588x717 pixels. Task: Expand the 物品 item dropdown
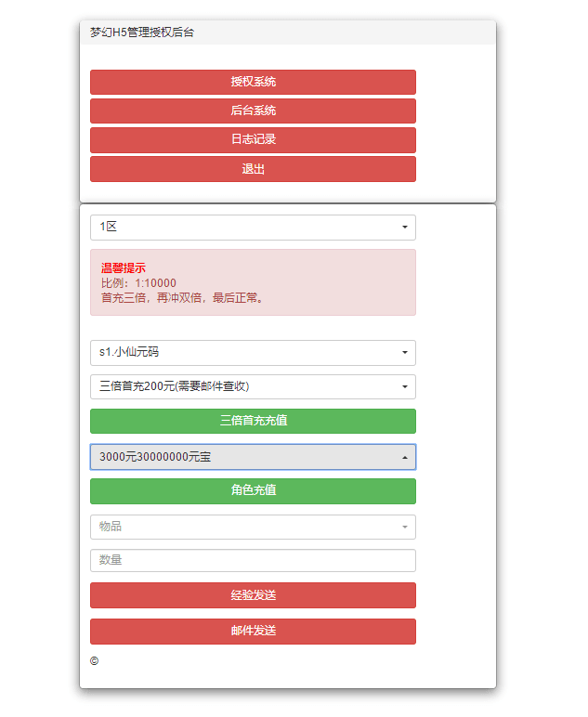coord(253,527)
